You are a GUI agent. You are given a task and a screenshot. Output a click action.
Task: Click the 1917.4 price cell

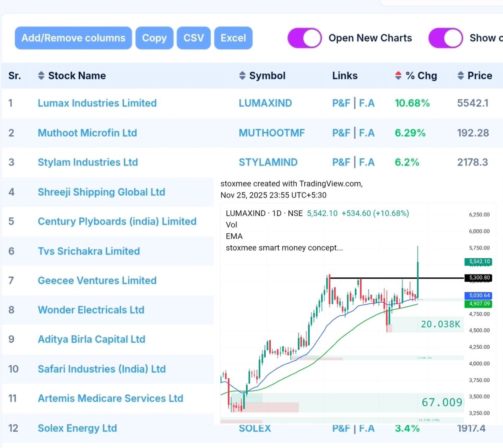pyautogui.click(x=471, y=429)
